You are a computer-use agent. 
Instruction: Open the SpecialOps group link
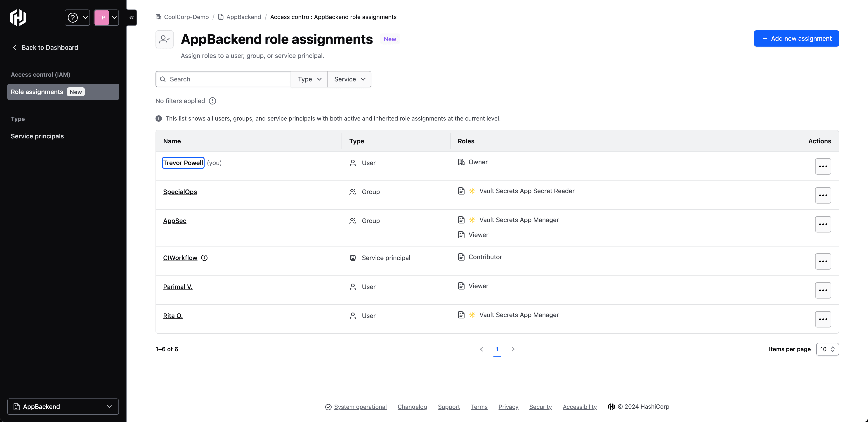click(x=180, y=192)
